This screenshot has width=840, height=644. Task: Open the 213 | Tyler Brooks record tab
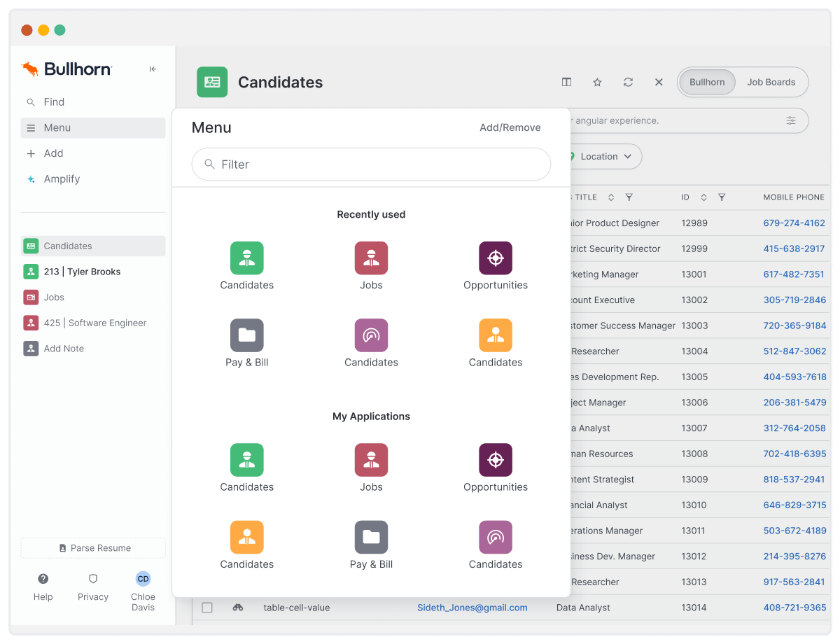[x=93, y=272]
